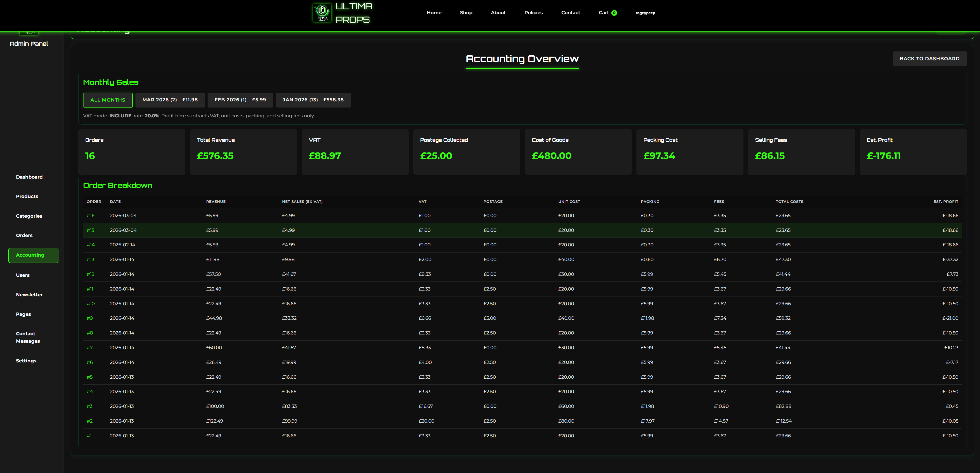Open the Cart with zero badge
The height and width of the screenshot is (473, 980).
(607, 13)
